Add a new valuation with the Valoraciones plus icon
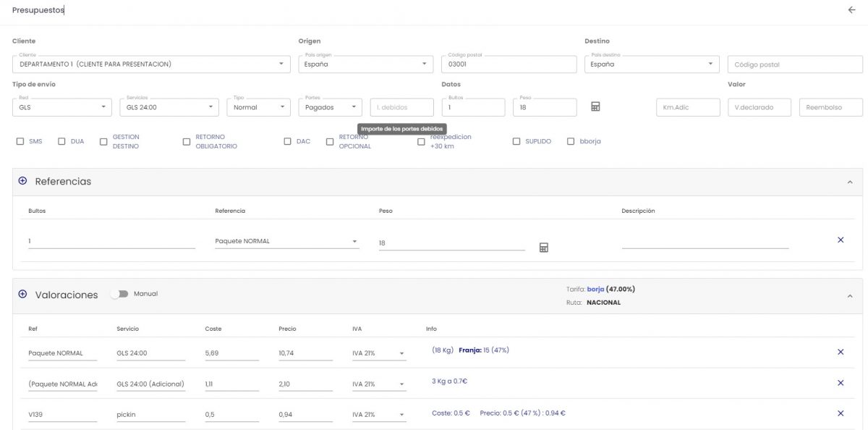This screenshot has width=868, height=430. [x=22, y=295]
